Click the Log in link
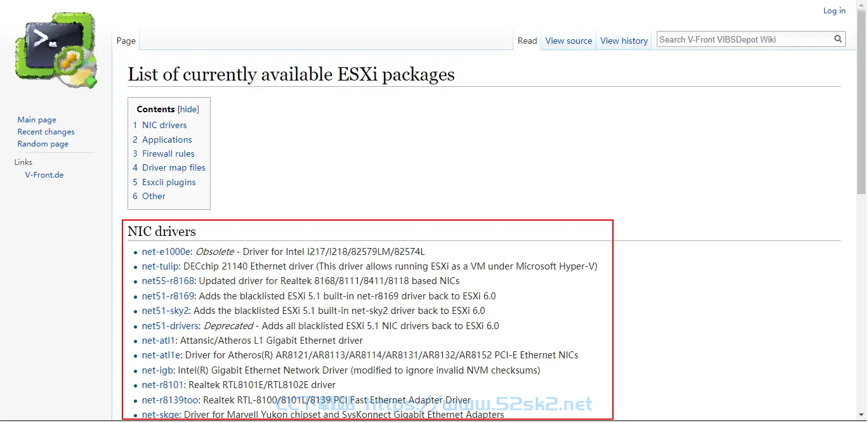 click(x=834, y=11)
